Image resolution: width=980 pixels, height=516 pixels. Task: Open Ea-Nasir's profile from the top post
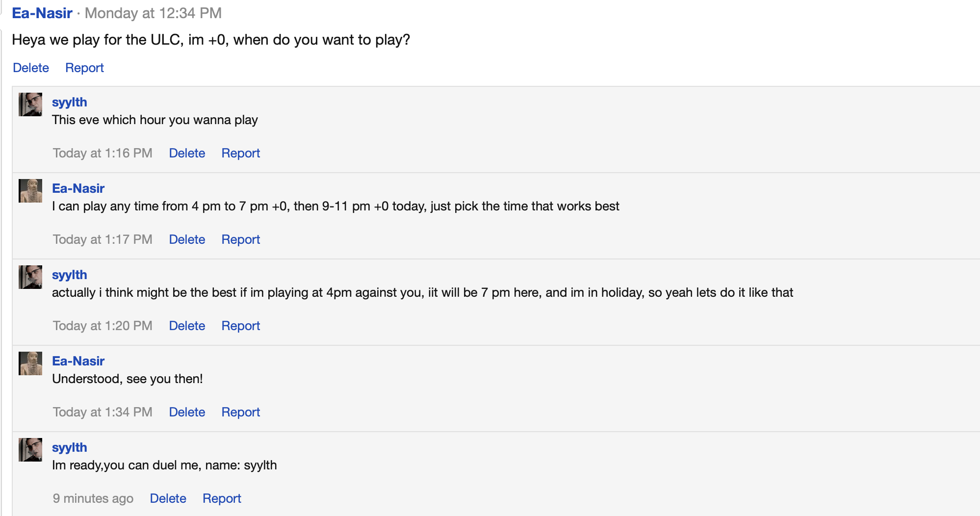[42, 13]
